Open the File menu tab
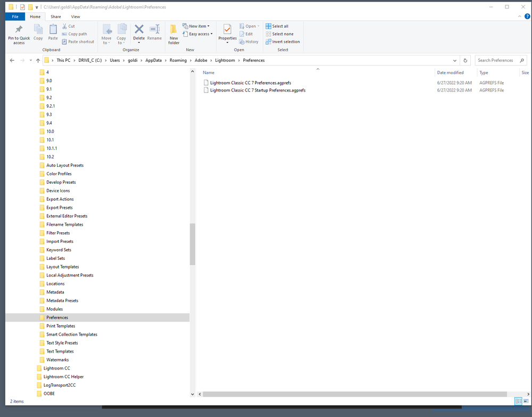This screenshot has width=532, height=417. coord(15,17)
